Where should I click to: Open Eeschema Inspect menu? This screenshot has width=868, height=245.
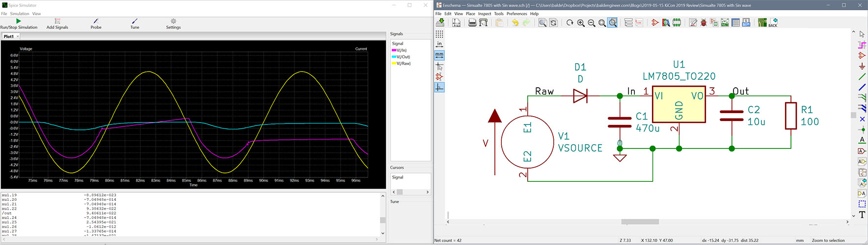485,14
